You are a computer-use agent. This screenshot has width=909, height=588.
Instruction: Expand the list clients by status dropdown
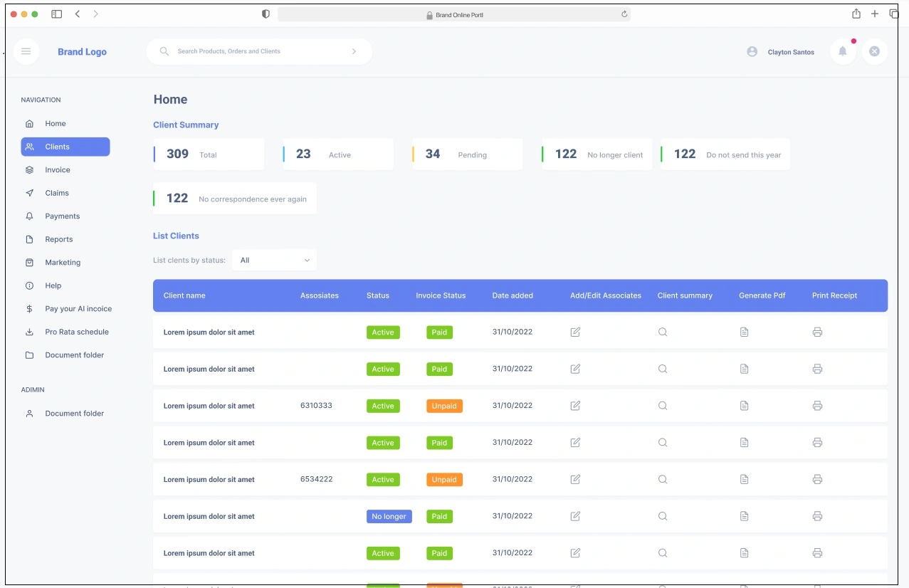pos(274,261)
